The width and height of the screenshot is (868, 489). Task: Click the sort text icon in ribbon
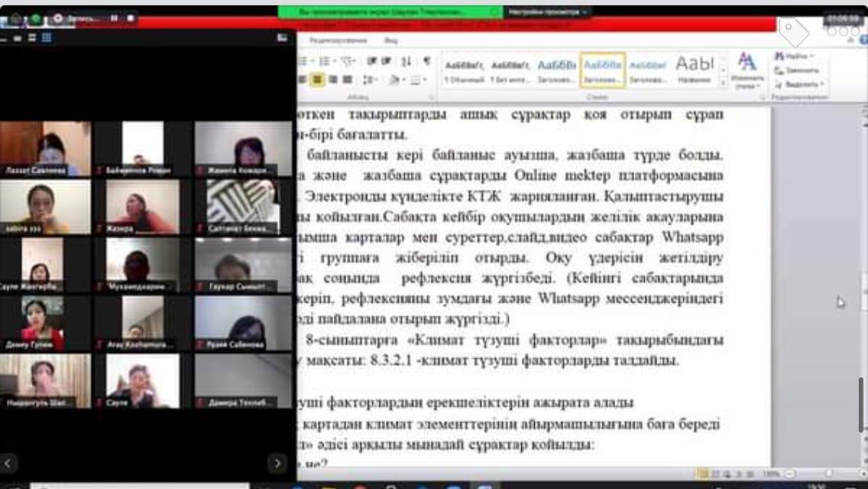(x=406, y=61)
